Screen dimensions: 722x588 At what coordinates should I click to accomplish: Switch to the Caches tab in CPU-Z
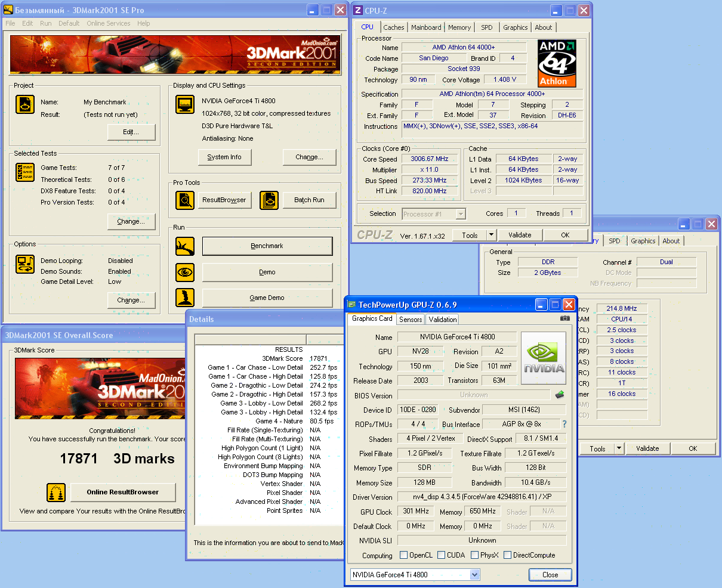coord(394,27)
